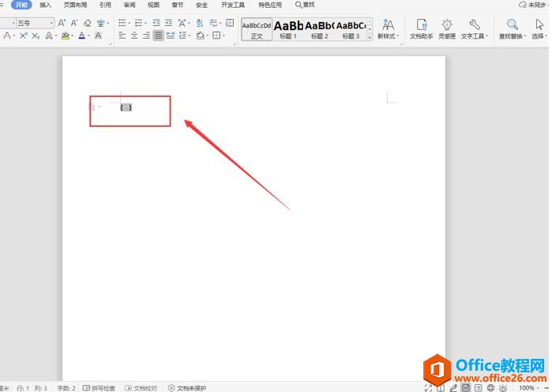Click the sort icon
This screenshot has height=392, width=552.
[x=200, y=23]
